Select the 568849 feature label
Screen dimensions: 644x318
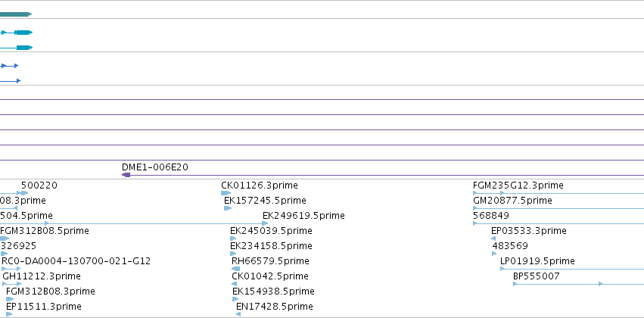[x=491, y=216]
